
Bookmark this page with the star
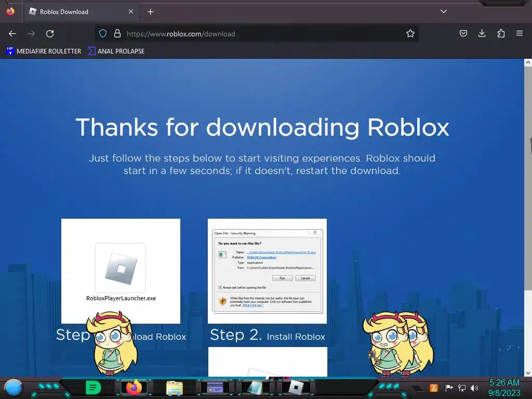tap(410, 34)
